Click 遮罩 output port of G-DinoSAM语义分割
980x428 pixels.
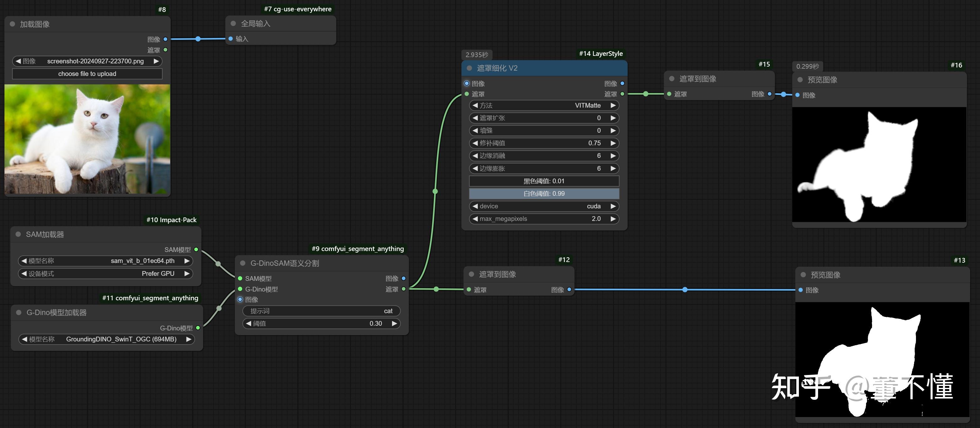click(x=404, y=289)
